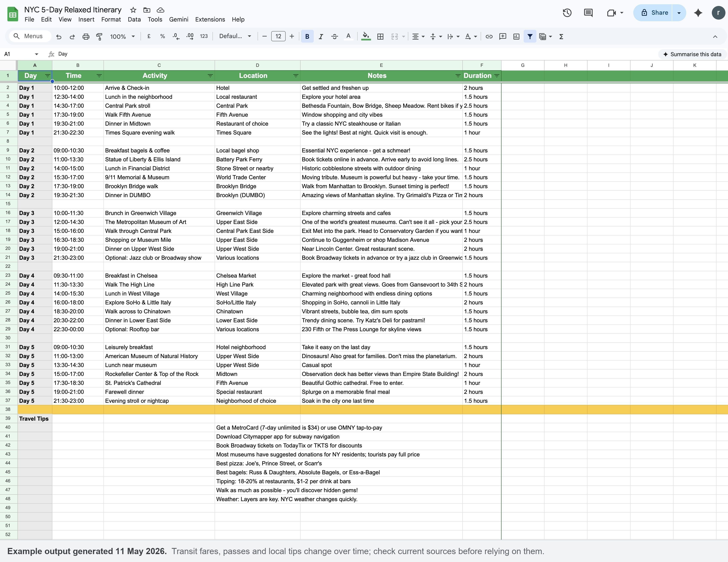Open the Insert menu
Image resolution: width=728 pixels, height=562 pixels.
point(86,19)
